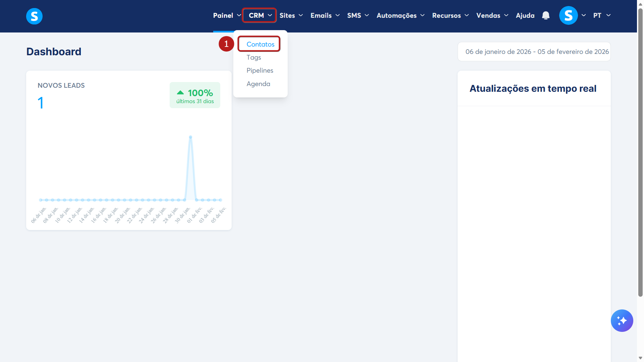Click the Systeme logo at top left

pos(34,16)
